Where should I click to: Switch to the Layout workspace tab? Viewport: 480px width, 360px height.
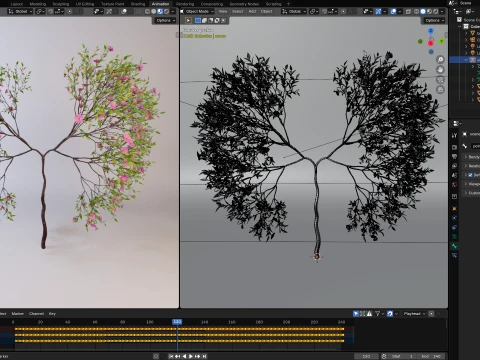[x=17, y=4]
